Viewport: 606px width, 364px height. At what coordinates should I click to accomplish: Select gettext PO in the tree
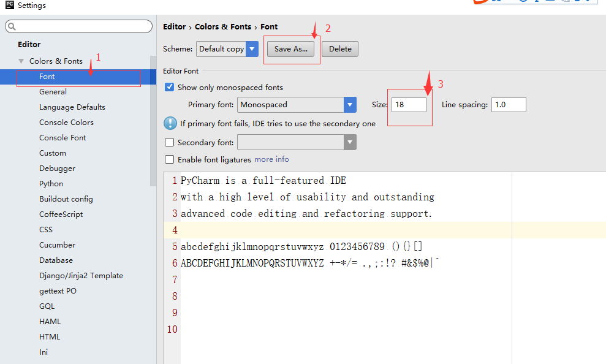pyautogui.click(x=58, y=291)
